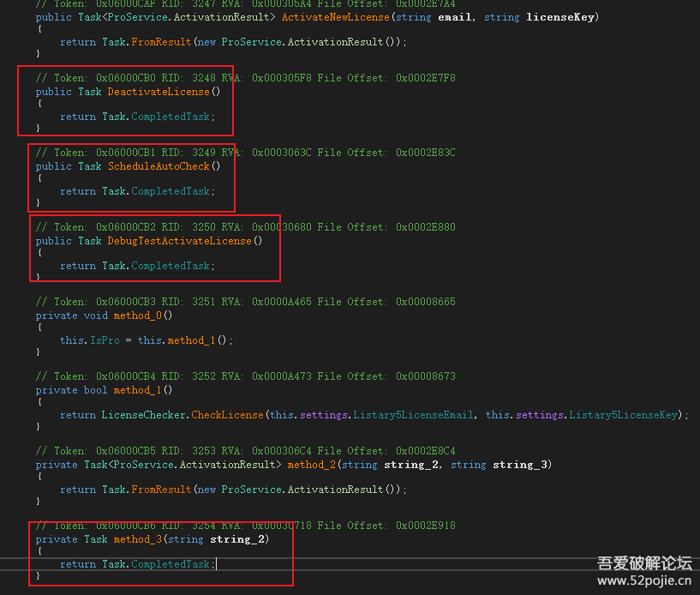The width and height of the screenshot is (700, 595).
Task: Click the Listary5LicenseEmail setting reference
Action: pos(413,415)
